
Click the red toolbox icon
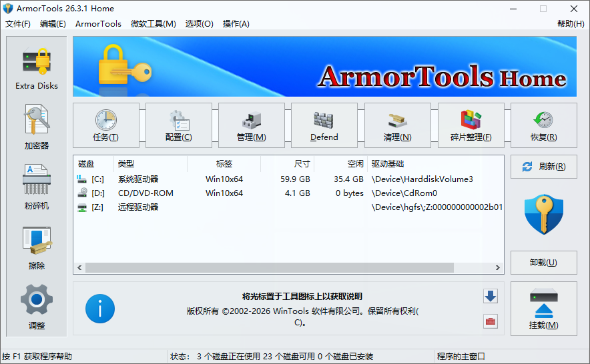tap(491, 321)
